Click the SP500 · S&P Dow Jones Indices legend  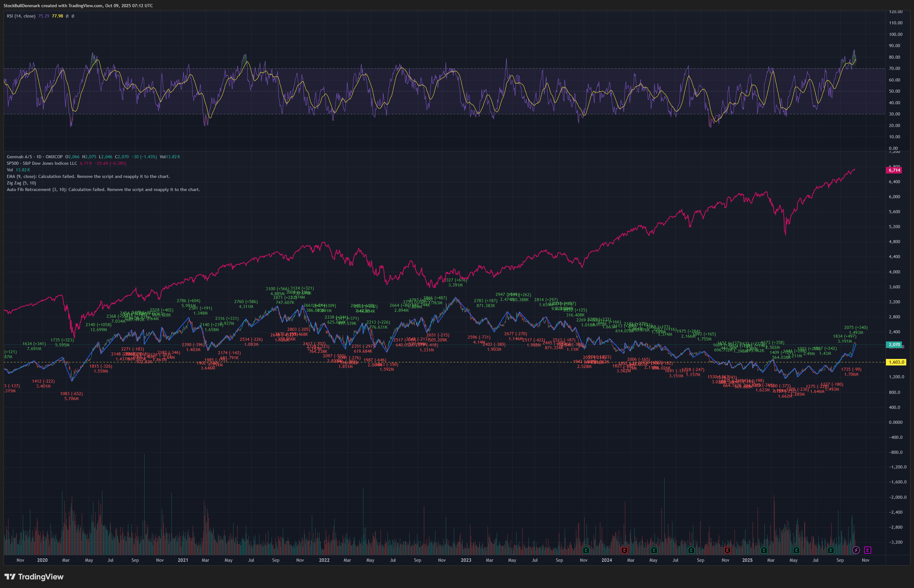tap(42, 164)
